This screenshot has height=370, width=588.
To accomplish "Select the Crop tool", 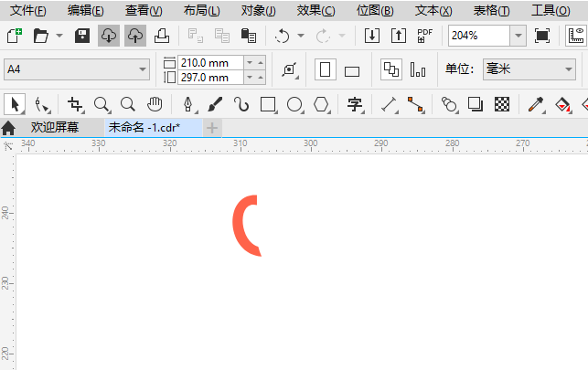I will click(x=75, y=104).
